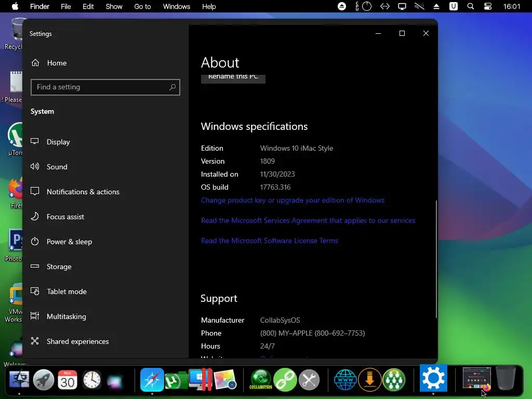Image resolution: width=532 pixels, height=399 pixels.
Task: Open Safari from the dock
Action: pos(152,380)
